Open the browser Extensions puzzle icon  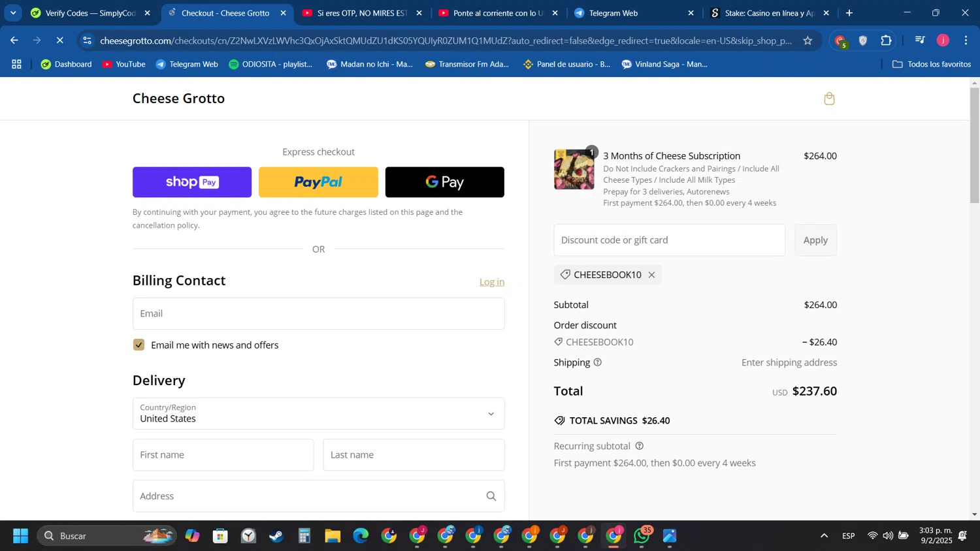pyautogui.click(x=886, y=40)
